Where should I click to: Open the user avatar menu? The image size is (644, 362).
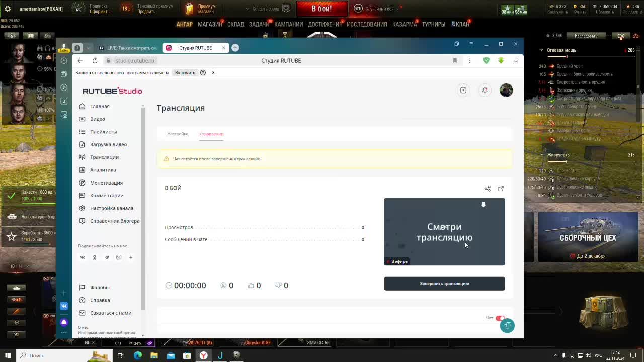(x=506, y=90)
